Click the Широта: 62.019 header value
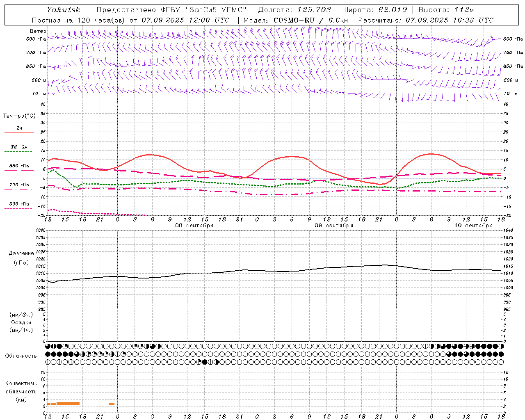Screen dimensions: 525x420 click(x=374, y=10)
